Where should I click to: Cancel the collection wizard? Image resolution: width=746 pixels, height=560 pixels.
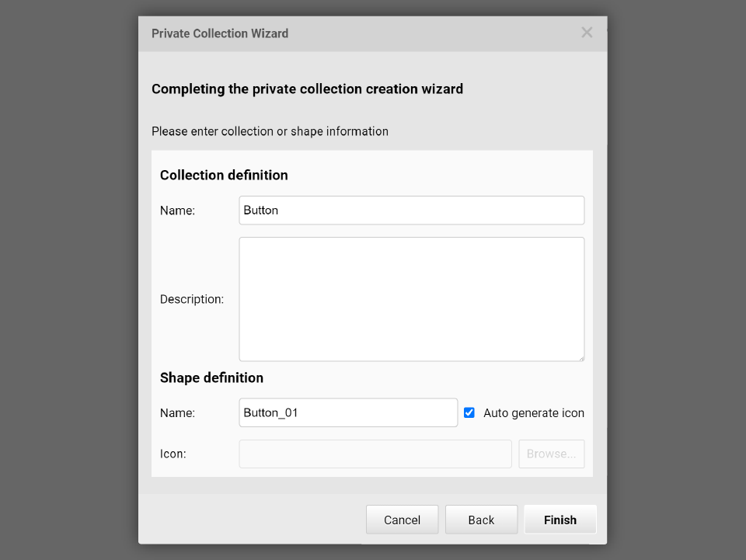402,520
